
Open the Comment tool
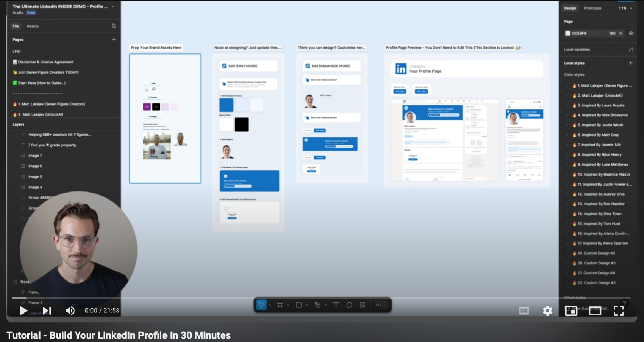(x=349, y=305)
